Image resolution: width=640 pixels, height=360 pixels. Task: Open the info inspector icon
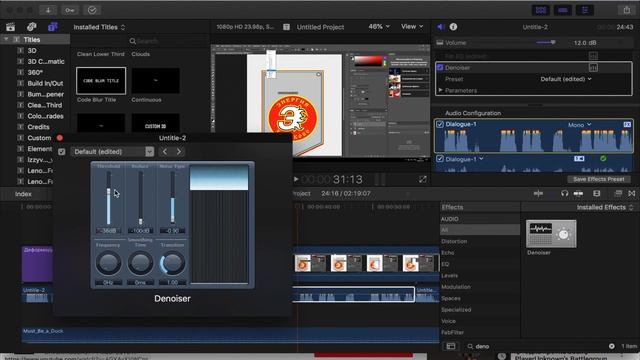453,27
